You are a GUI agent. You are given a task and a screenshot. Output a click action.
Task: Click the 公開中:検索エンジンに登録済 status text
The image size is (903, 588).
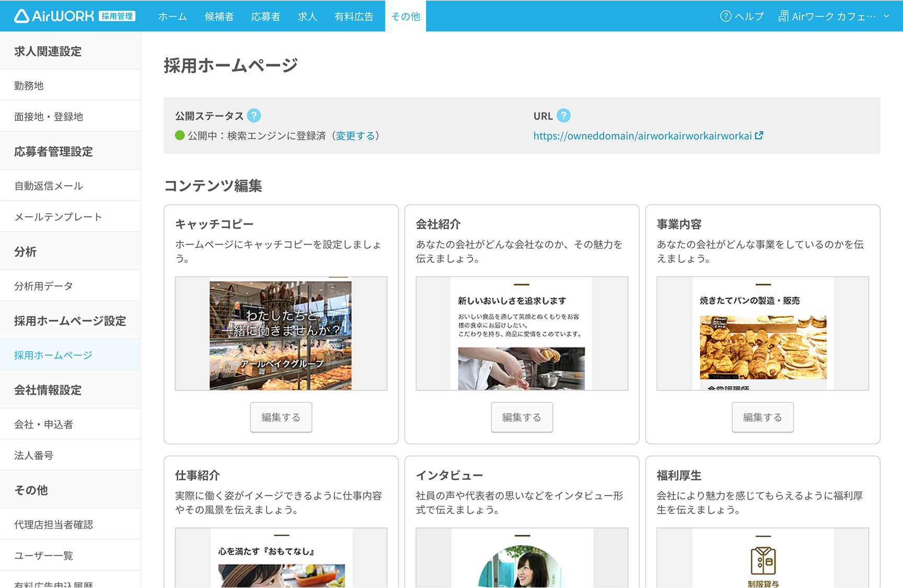point(257,135)
